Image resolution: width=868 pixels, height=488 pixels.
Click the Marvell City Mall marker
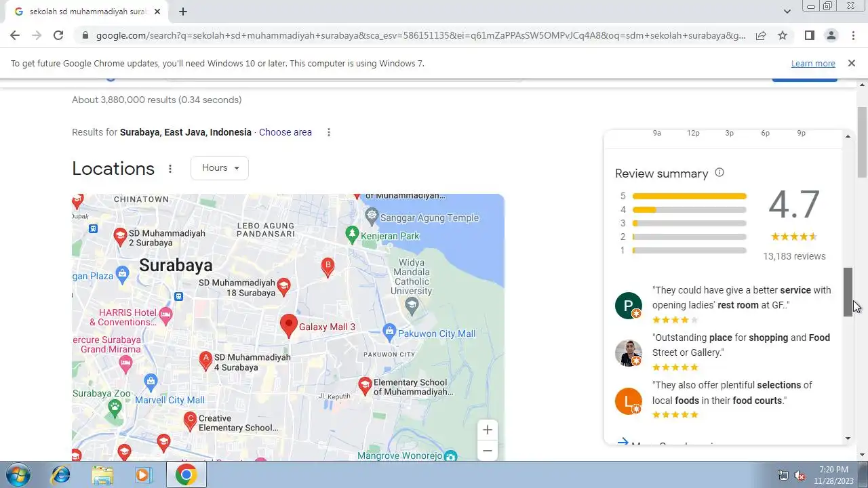(151, 382)
